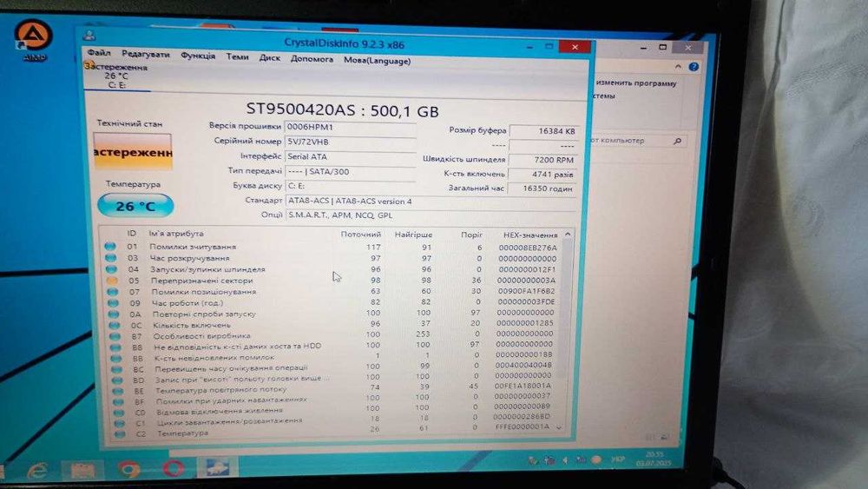Click the 4741 разів power-on count field
Image resolution: width=868 pixels, height=489 pixels.
coord(542,174)
